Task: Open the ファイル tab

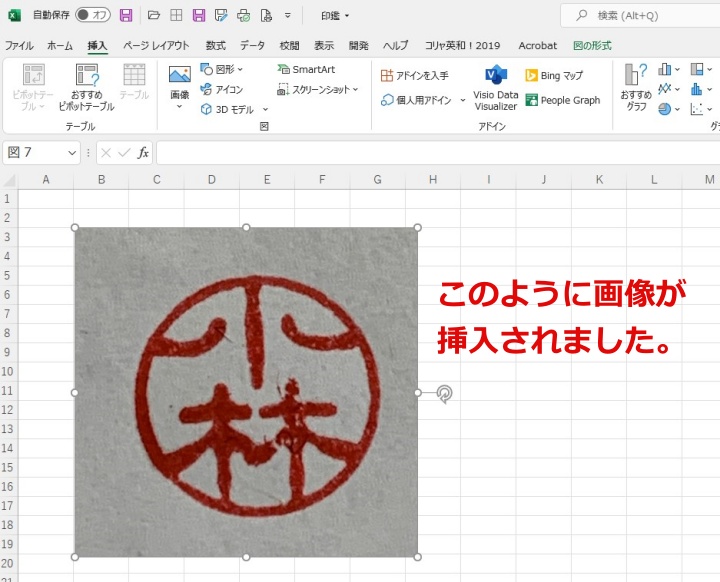Action: coord(19,45)
